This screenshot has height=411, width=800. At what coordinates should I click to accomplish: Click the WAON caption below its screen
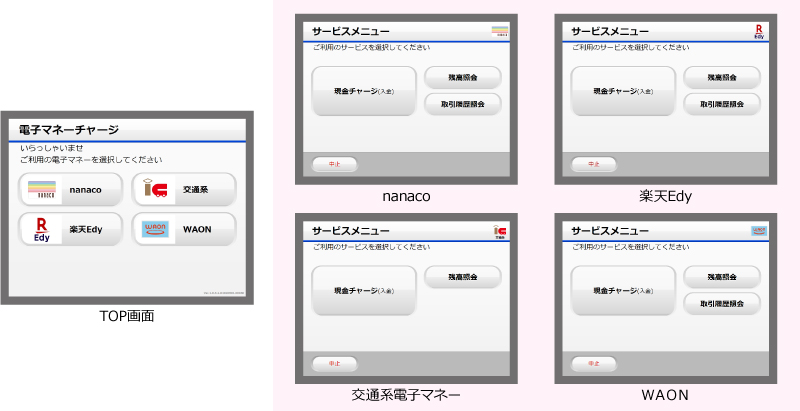coord(665,395)
